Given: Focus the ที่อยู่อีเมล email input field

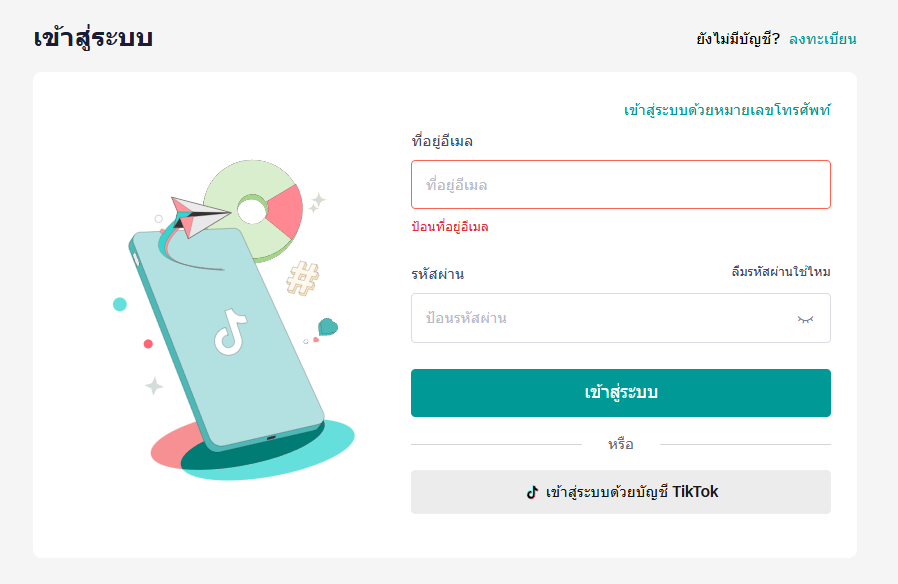Looking at the screenshot, I should click(620, 185).
